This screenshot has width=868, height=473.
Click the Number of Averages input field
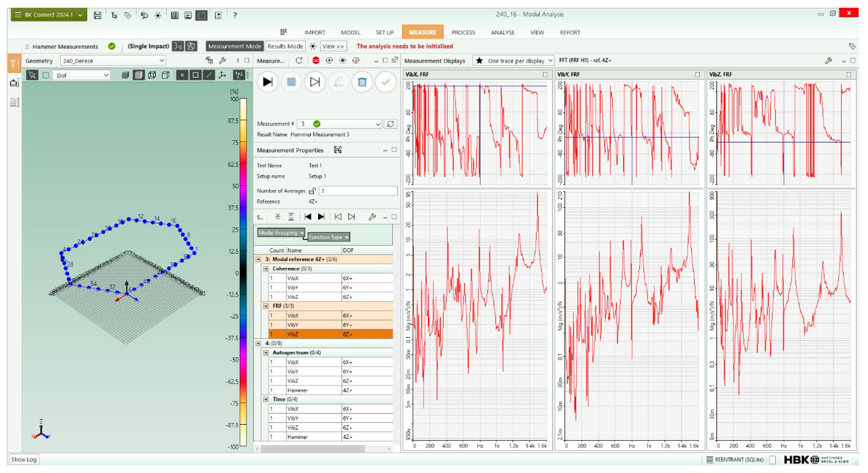click(358, 191)
